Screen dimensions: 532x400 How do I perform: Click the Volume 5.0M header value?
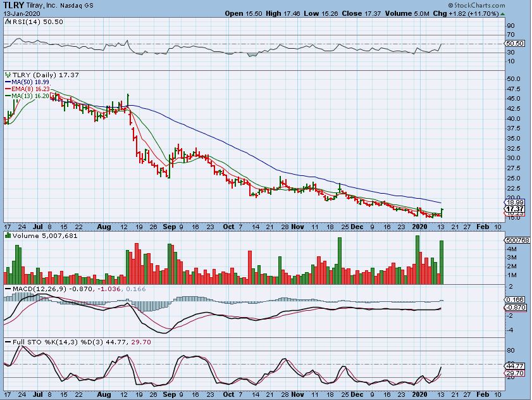point(407,13)
